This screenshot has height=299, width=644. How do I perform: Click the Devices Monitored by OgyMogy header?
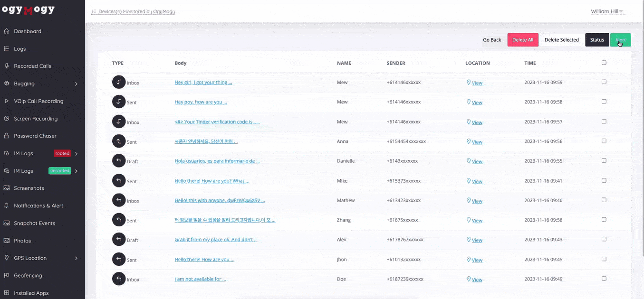coord(136,11)
